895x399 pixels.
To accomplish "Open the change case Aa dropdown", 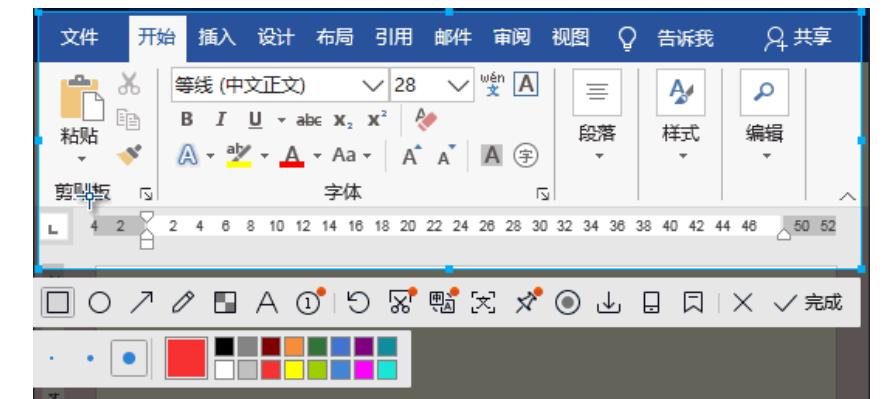I will [352, 155].
